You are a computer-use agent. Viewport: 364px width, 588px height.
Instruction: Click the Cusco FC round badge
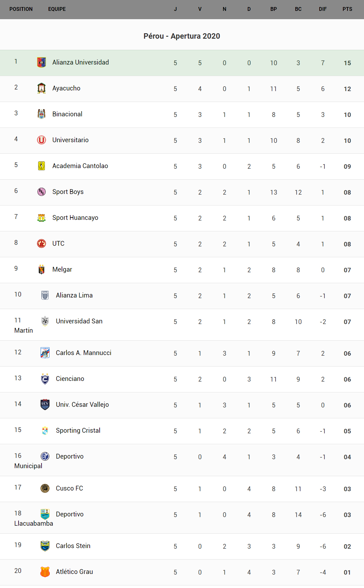[45, 488]
